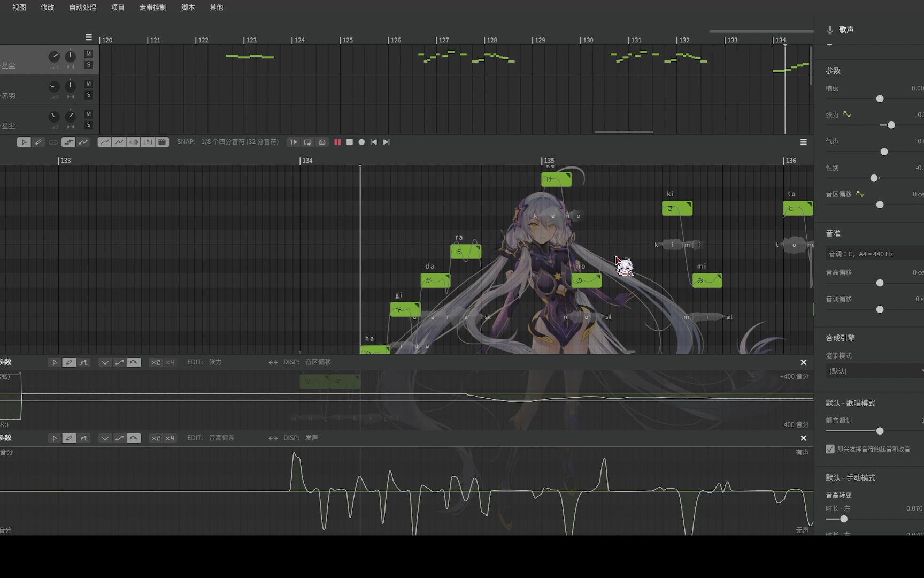
Task: Select the pencil note tool in piano roll toolbar
Action: [38, 142]
